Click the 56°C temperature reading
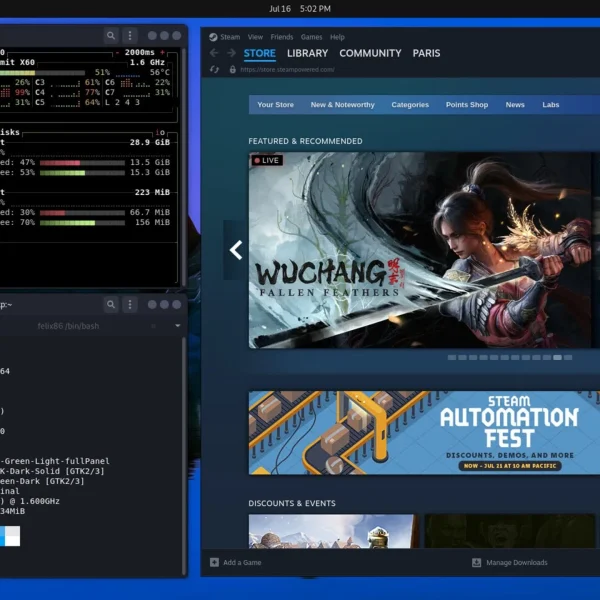The width and height of the screenshot is (600, 600). click(160, 72)
